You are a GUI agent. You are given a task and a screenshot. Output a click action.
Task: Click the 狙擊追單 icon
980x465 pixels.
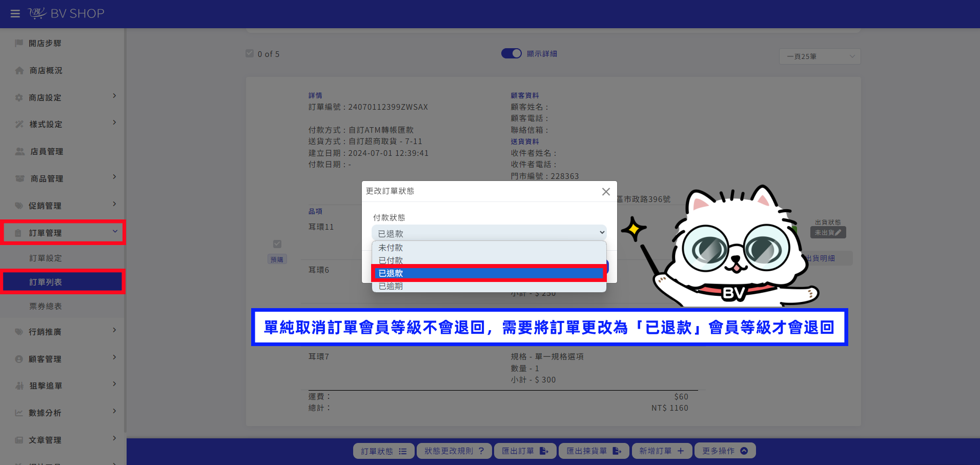coord(19,386)
